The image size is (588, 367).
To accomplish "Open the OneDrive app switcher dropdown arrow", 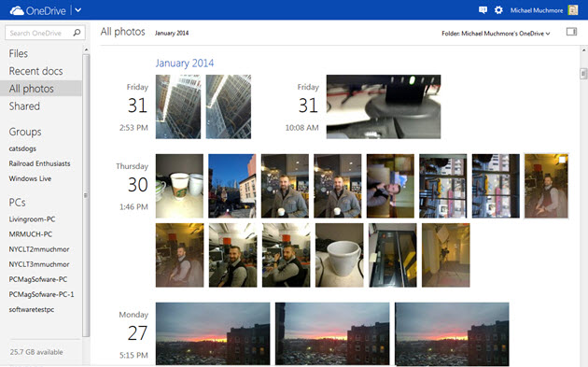I will coord(78,10).
